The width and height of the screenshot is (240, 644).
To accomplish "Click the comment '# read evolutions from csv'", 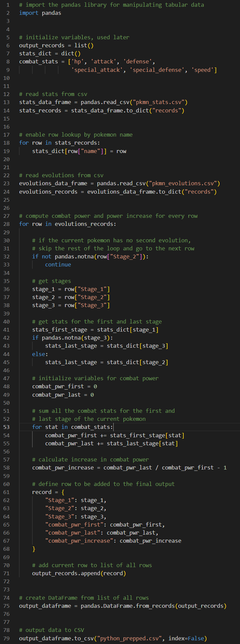I will (61, 175).
